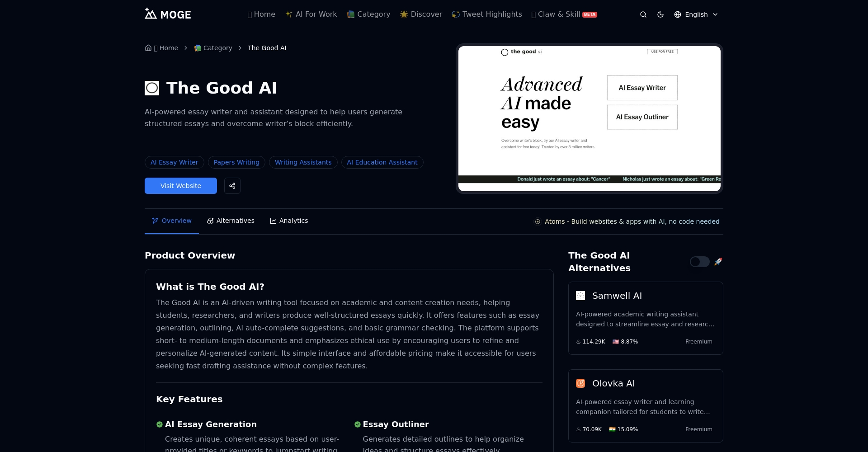The height and width of the screenshot is (452, 868).
Task: Open The Good AI website preview thumbnail
Action: click(x=589, y=118)
